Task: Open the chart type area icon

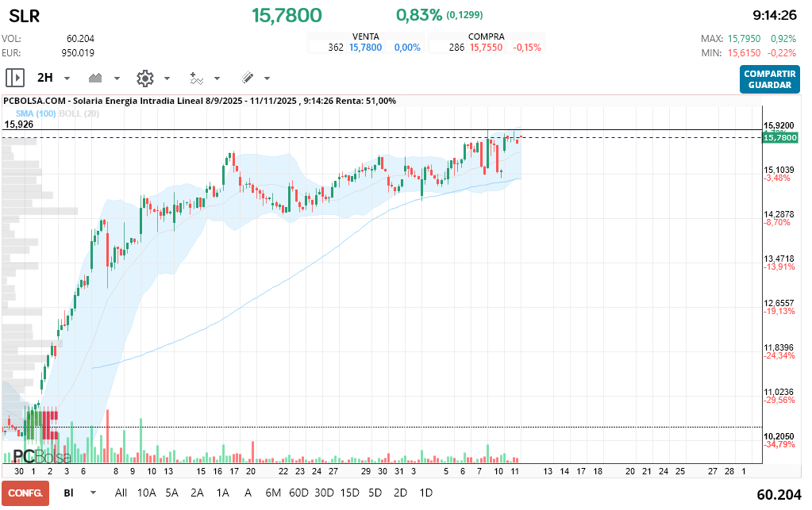Action: coord(96,78)
